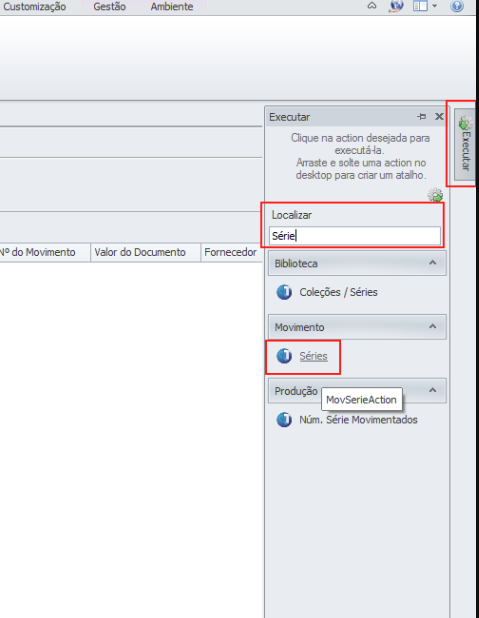Click the globe icon in top bar
Viewport: 479px width, 618px height.
click(x=396, y=6)
